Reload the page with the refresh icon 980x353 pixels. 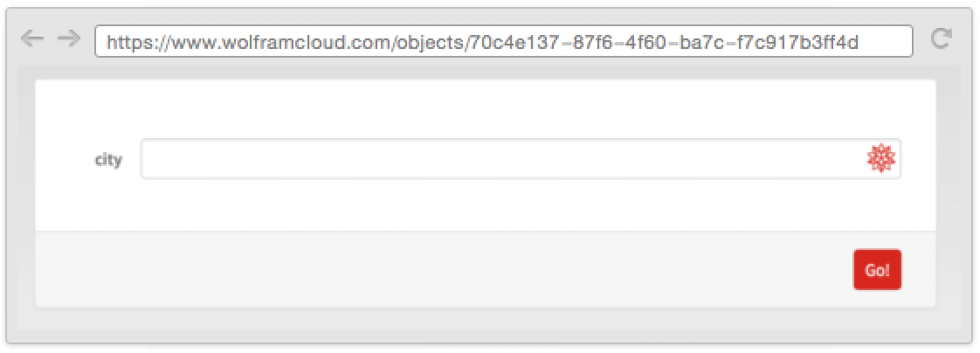[941, 38]
